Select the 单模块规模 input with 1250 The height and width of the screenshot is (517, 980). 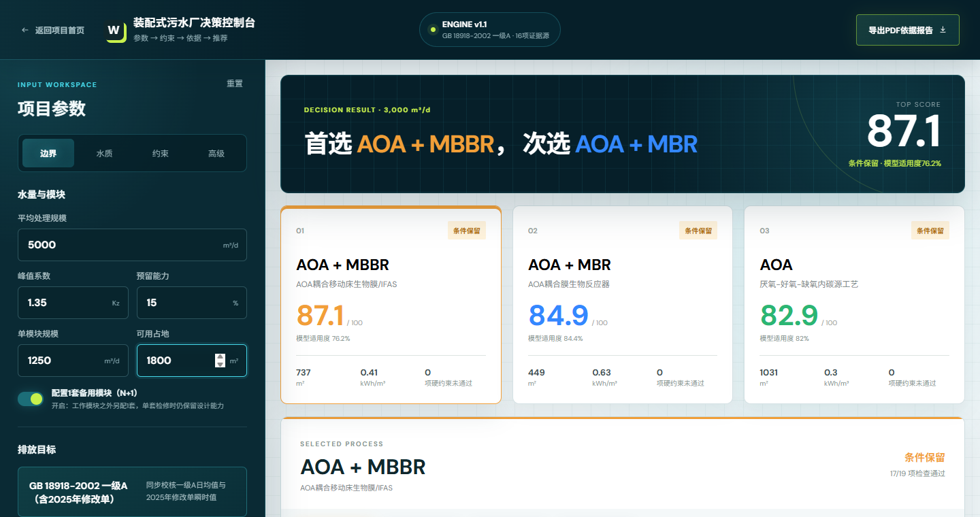(x=73, y=361)
